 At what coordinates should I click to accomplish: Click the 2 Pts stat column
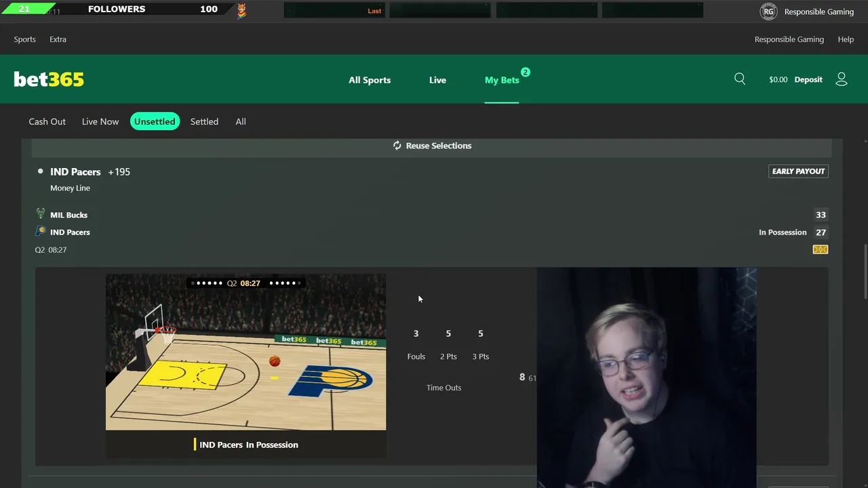[448, 345]
